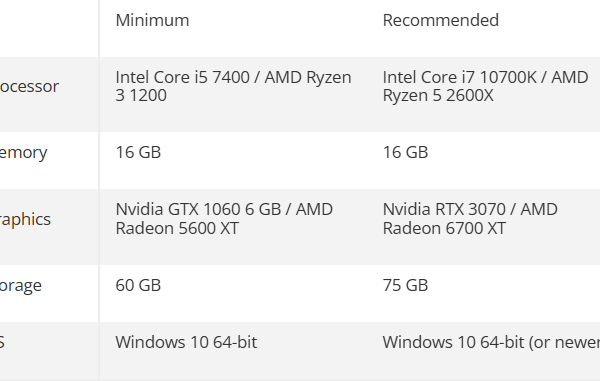
Task: Select the Processor row label
Action: [x=29, y=86]
